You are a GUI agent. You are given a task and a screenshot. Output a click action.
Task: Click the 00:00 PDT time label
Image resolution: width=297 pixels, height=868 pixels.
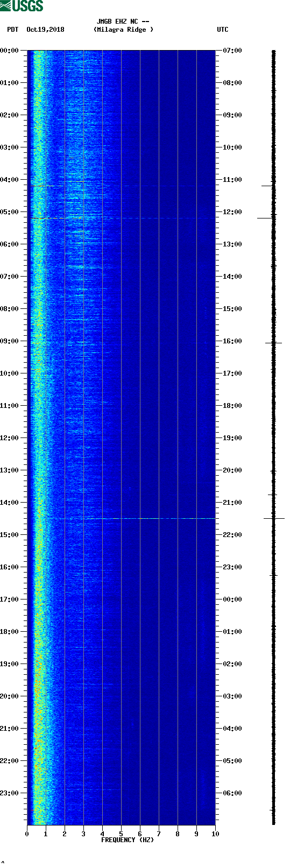pyautogui.click(x=9, y=51)
